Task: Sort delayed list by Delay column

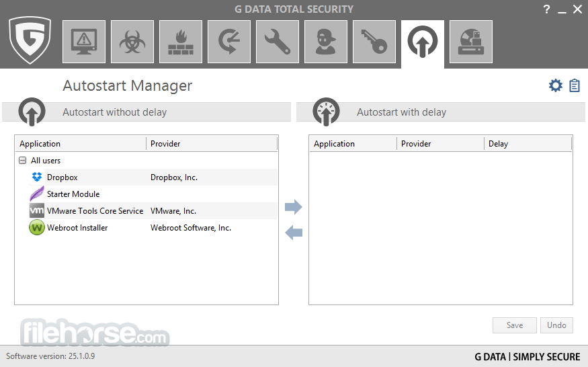Action: (528, 144)
